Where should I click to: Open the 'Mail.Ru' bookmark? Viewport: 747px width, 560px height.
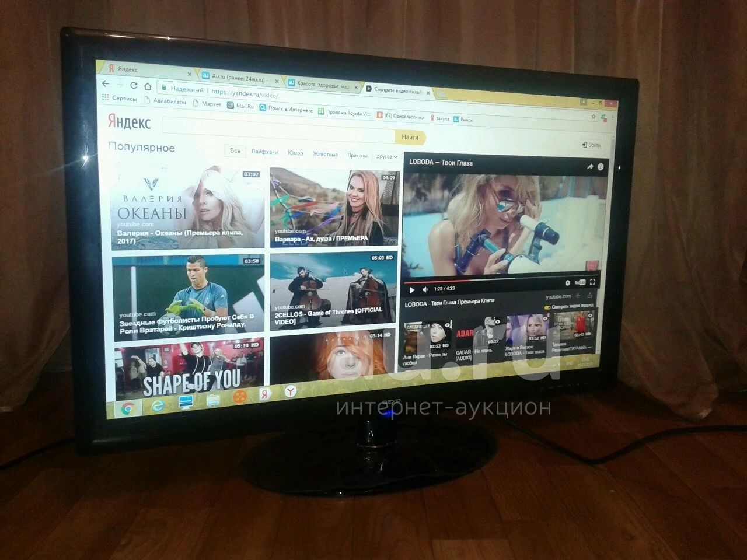click(x=240, y=106)
